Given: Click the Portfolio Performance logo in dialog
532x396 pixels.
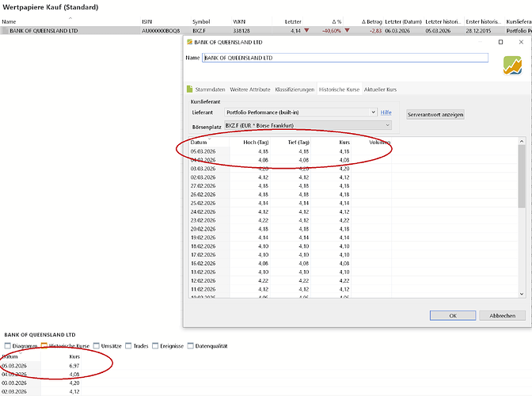Looking at the screenshot, I should pos(512,66).
